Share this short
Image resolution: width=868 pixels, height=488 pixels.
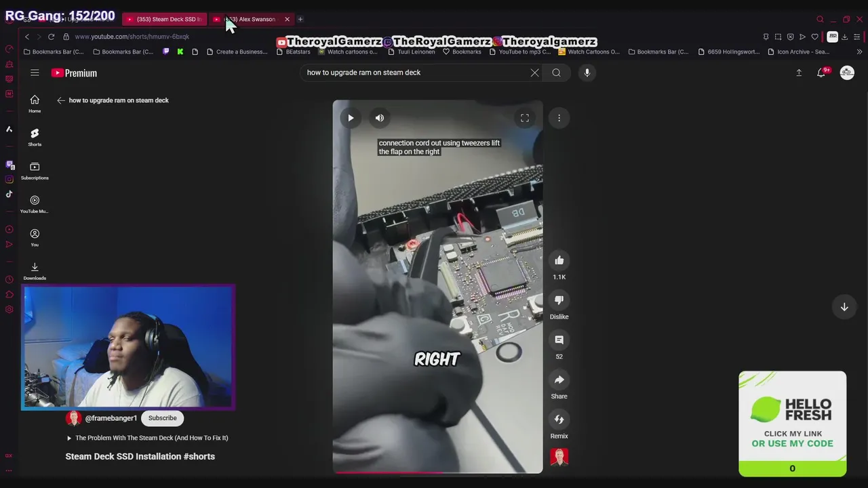coord(559,380)
